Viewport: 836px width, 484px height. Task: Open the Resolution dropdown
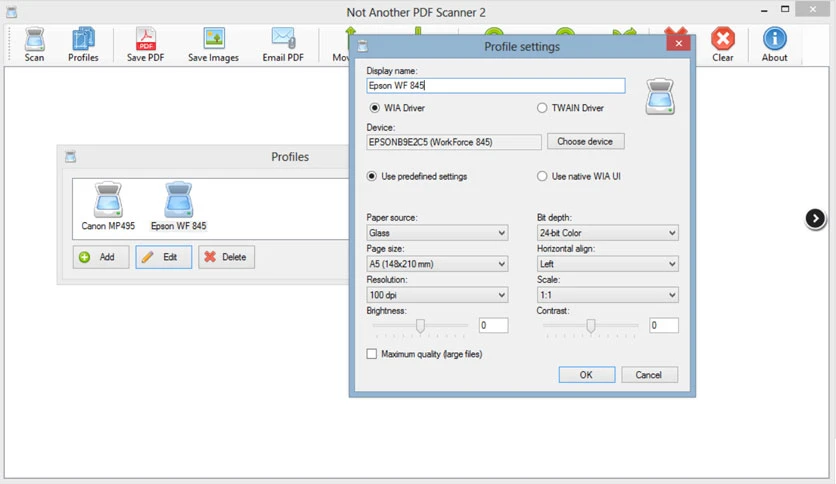click(437, 295)
